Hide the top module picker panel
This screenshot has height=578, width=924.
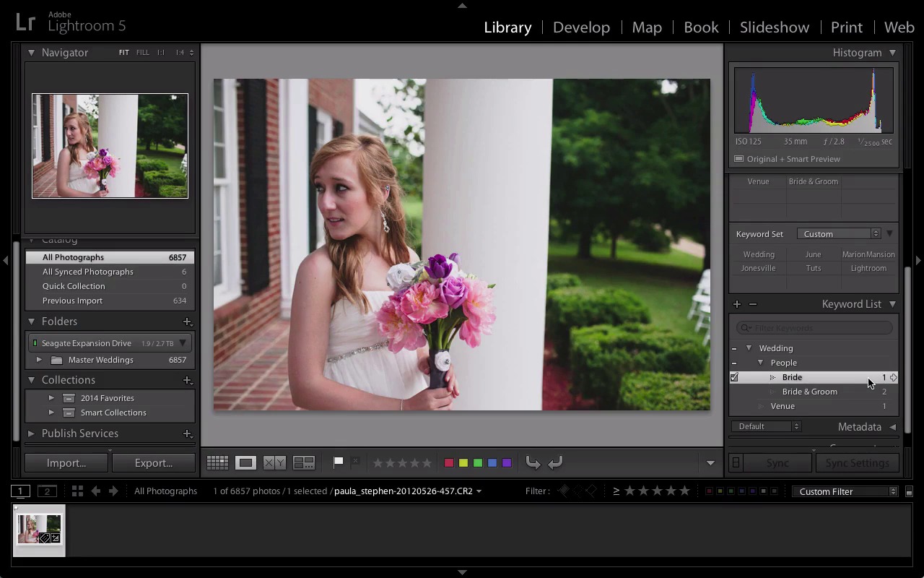tap(462, 5)
